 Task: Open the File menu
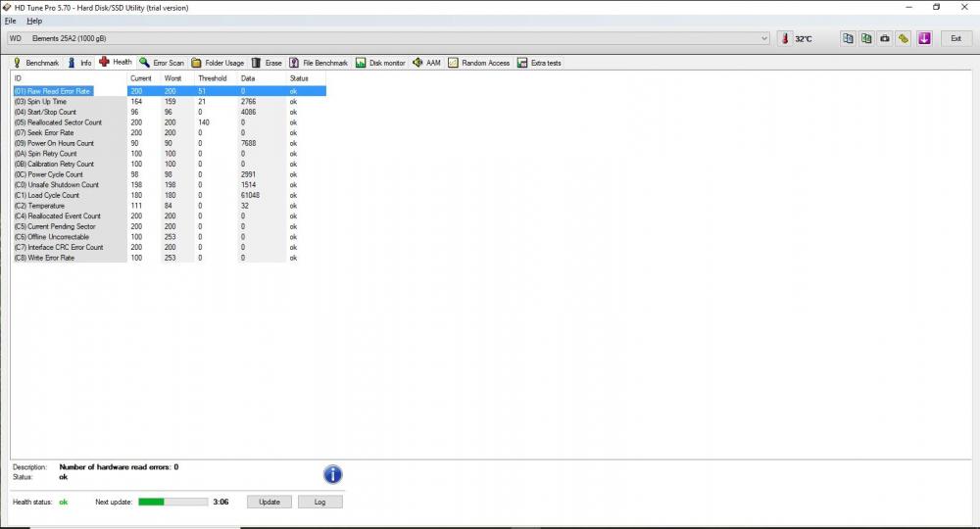[x=11, y=21]
